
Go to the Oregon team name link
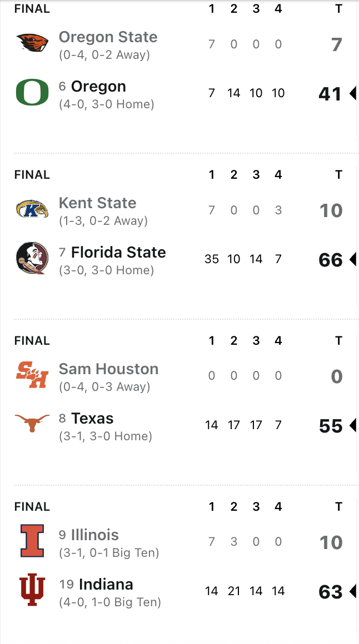tap(98, 87)
